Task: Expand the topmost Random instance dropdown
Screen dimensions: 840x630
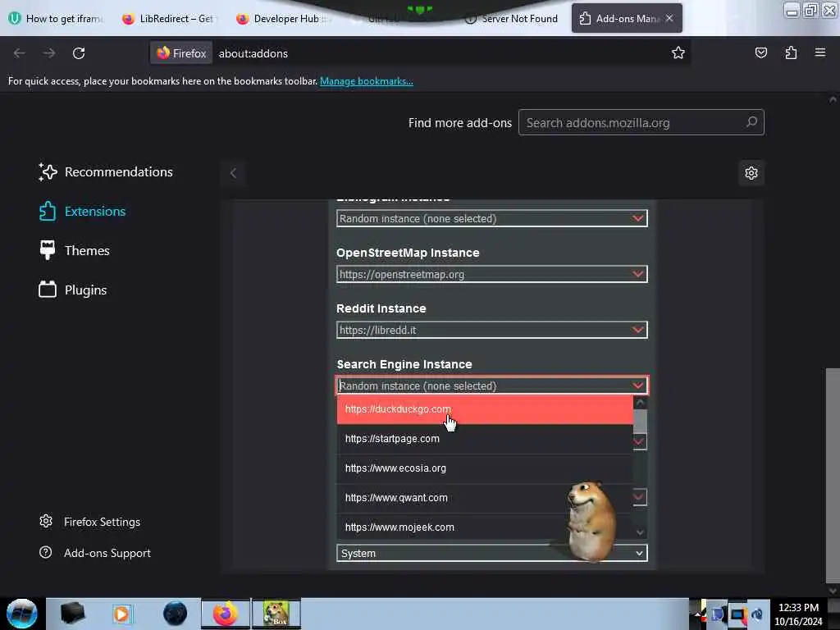Action: tap(492, 218)
